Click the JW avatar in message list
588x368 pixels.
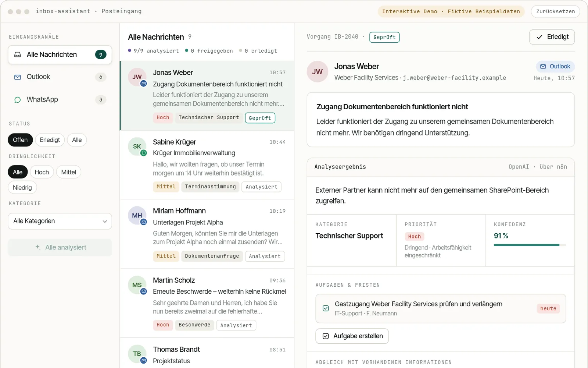tap(137, 77)
